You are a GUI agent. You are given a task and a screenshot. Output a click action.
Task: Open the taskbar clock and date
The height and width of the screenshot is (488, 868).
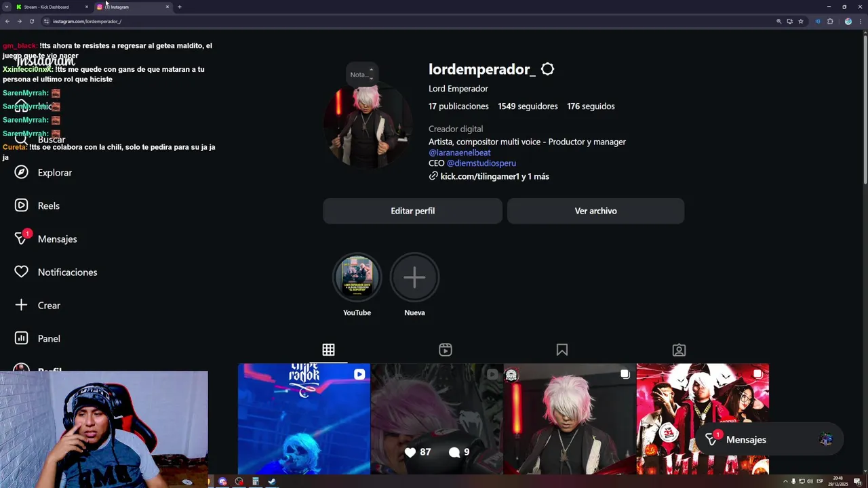click(x=838, y=482)
